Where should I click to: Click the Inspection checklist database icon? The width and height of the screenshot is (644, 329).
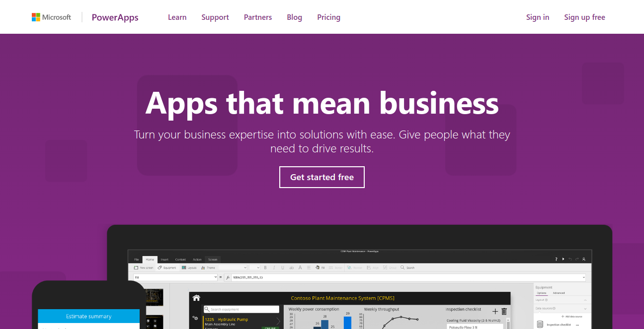click(540, 324)
